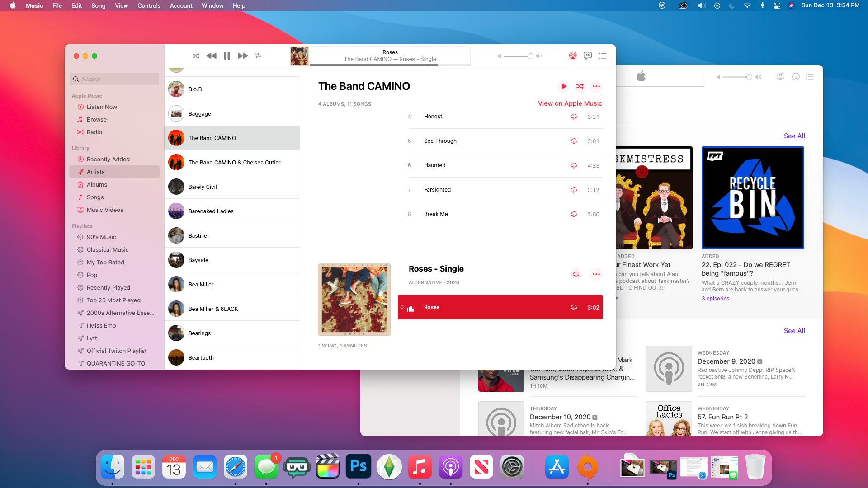
Task: Open Podcasts app in Dock
Action: coord(450,467)
